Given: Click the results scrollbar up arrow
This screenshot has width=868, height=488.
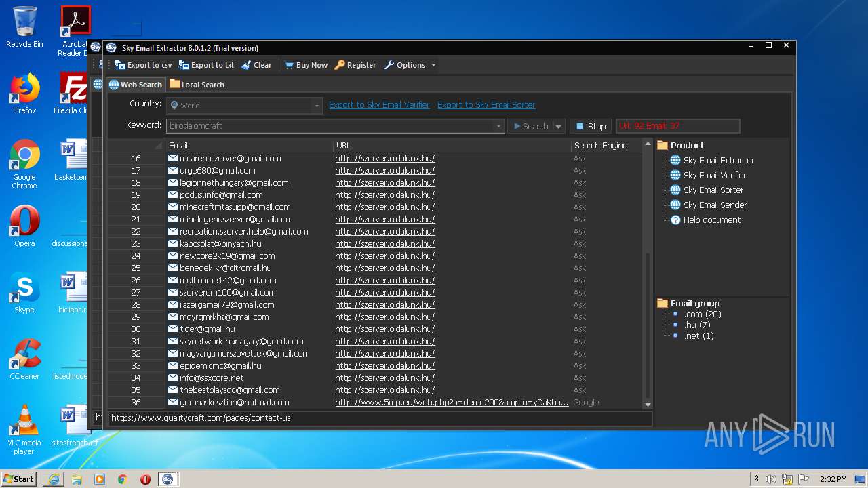Looking at the screenshot, I should click(x=648, y=144).
